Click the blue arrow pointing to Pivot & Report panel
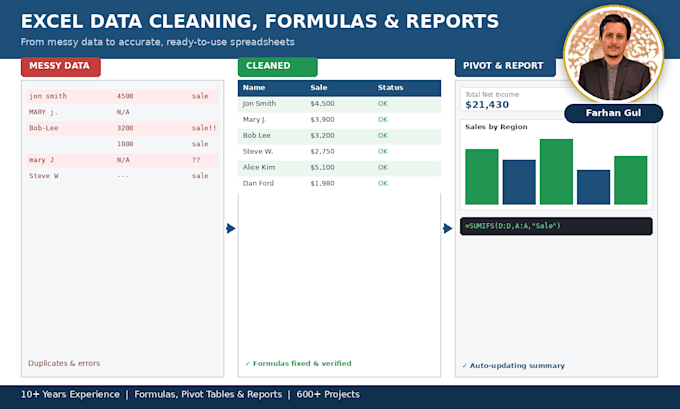This screenshot has height=409, width=680. pos(448,228)
